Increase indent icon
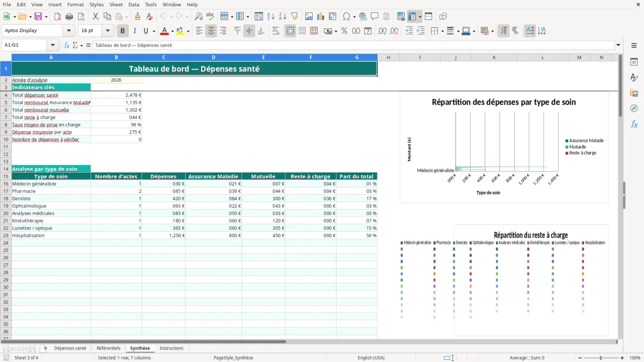The height and width of the screenshot is (362, 644). 409,31
